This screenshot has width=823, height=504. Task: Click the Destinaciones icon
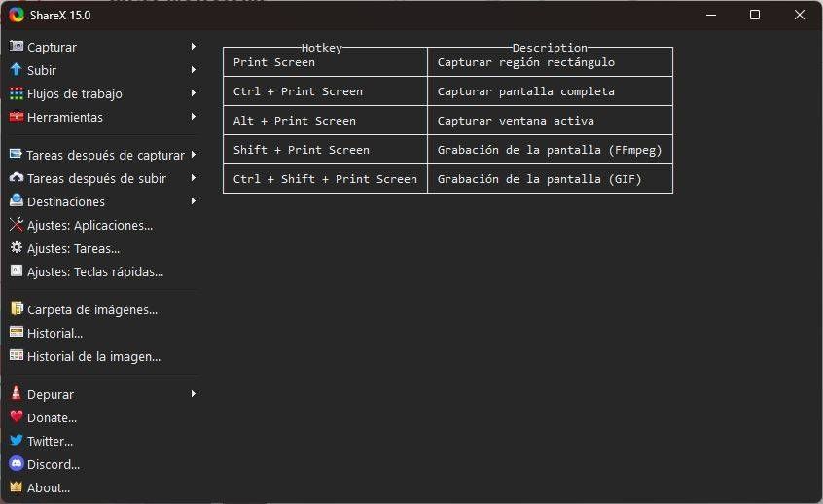(x=16, y=201)
